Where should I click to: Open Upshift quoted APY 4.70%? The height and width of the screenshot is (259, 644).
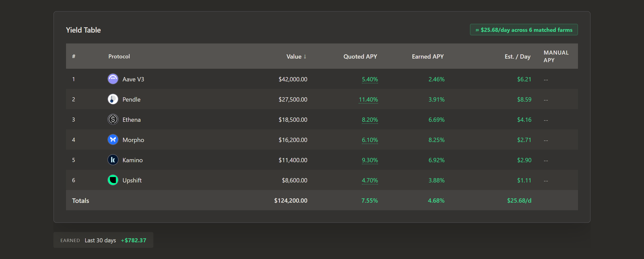coord(370,180)
